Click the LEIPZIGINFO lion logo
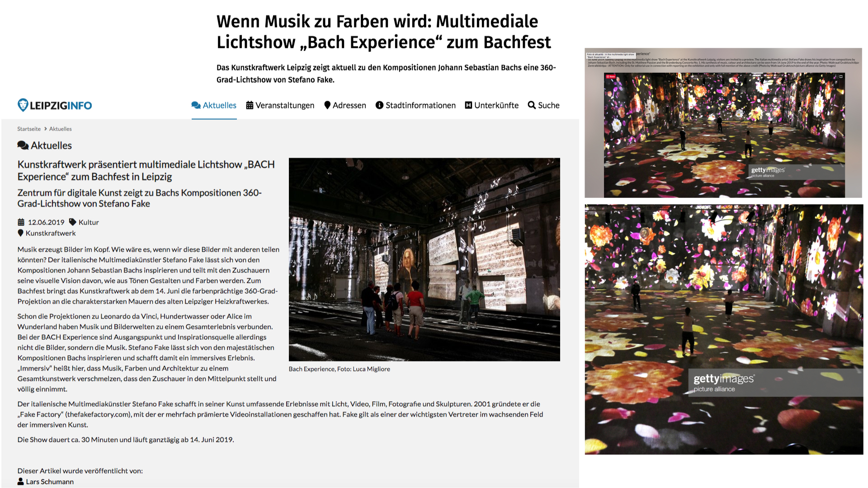The image size is (868, 488). point(23,105)
